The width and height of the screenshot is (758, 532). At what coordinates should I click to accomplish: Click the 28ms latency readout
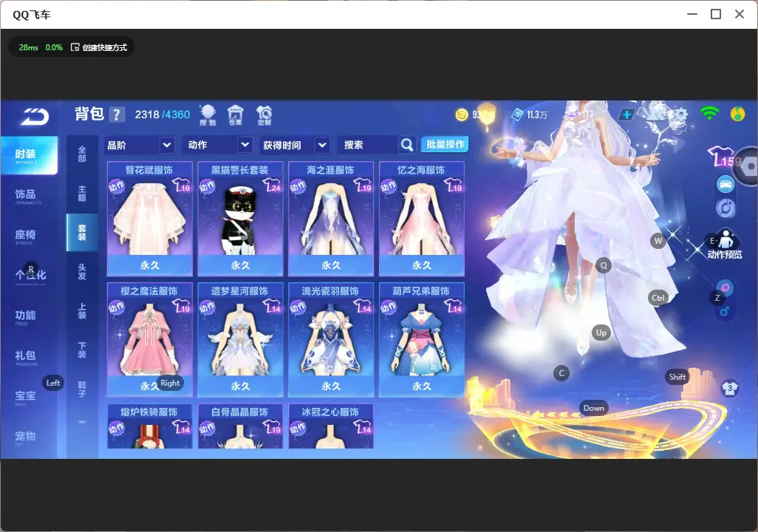click(x=29, y=47)
